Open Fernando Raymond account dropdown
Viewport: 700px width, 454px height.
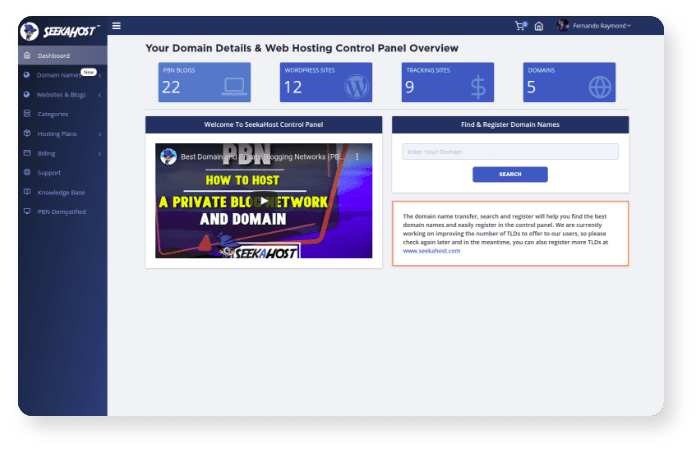(601, 26)
